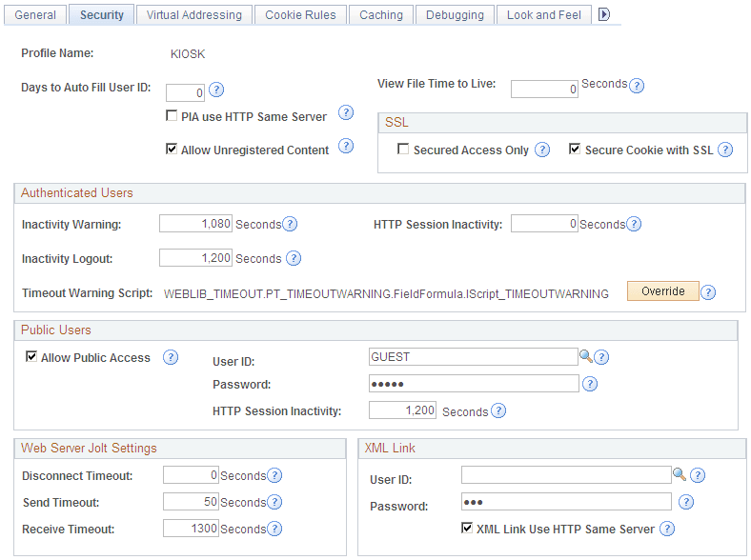Open help for Public Users Password
This screenshot has width=751, height=560.
click(x=590, y=384)
